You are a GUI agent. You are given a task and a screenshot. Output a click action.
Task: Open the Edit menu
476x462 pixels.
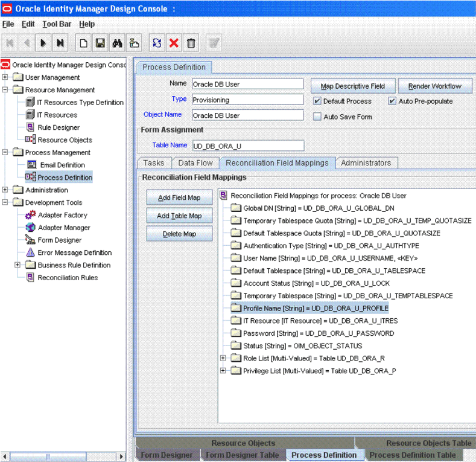click(x=28, y=24)
